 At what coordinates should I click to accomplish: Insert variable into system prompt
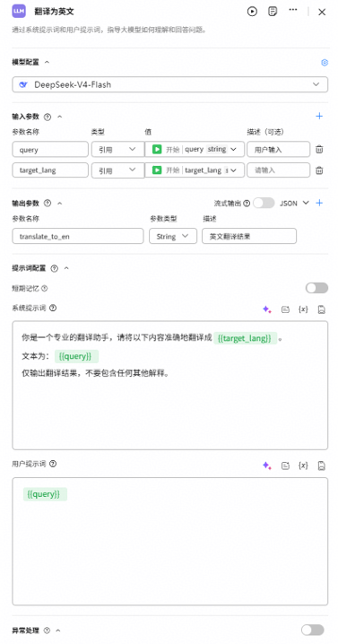click(x=303, y=309)
